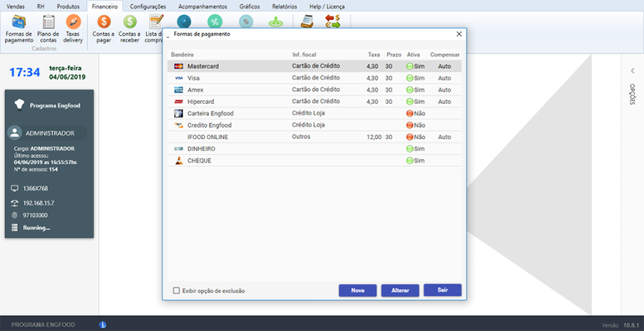The height and width of the screenshot is (331, 644).
Task: Sort by the Bandeira column header
Action: click(182, 54)
